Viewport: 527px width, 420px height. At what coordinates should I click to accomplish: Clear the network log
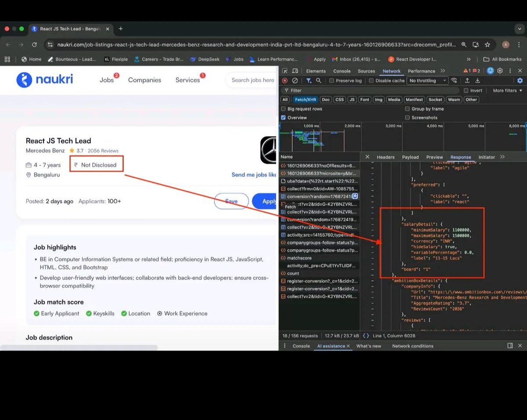[295, 80]
